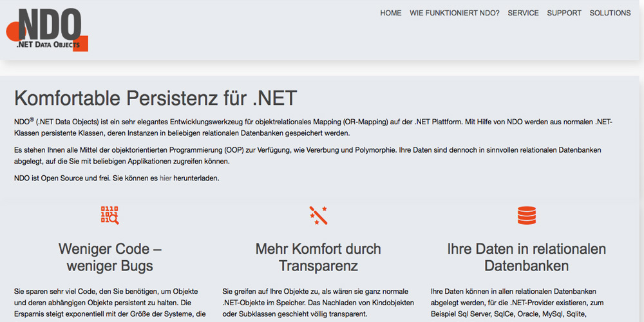644x322 pixels.
Task: Click heading 'Mehr Komfort durch Transparenz'
Action: tap(318, 257)
